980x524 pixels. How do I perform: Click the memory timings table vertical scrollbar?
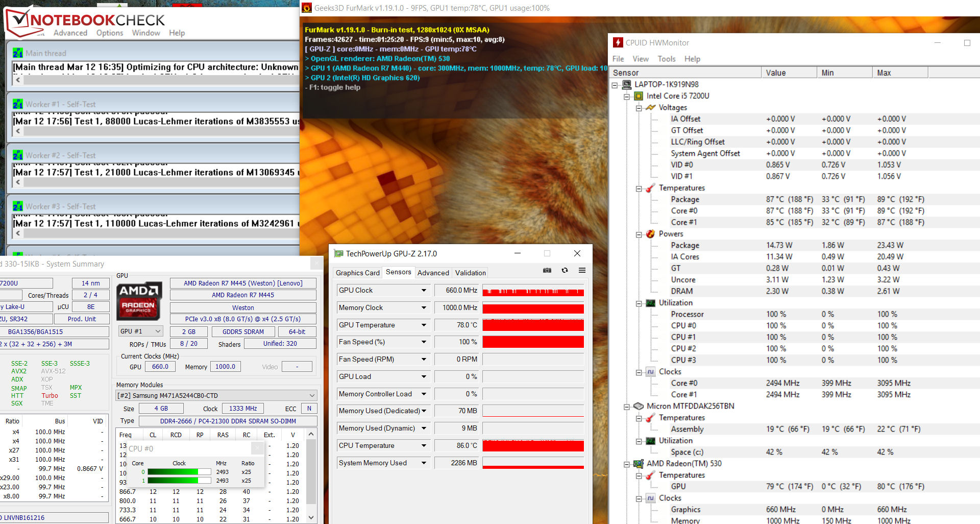pyautogui.click(x=311, y=476)
